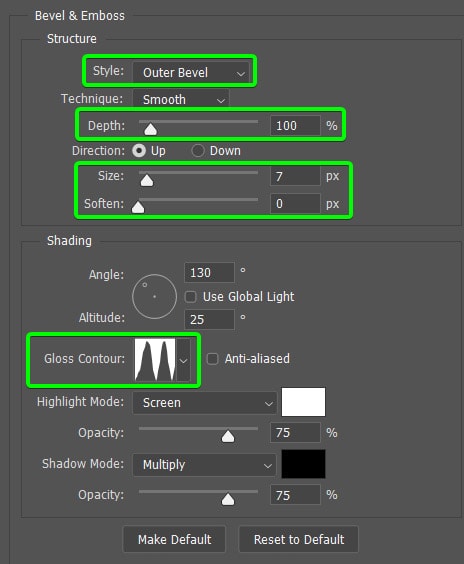
Task: Click the Depth slider handle
Action: [x=150, y=129]
